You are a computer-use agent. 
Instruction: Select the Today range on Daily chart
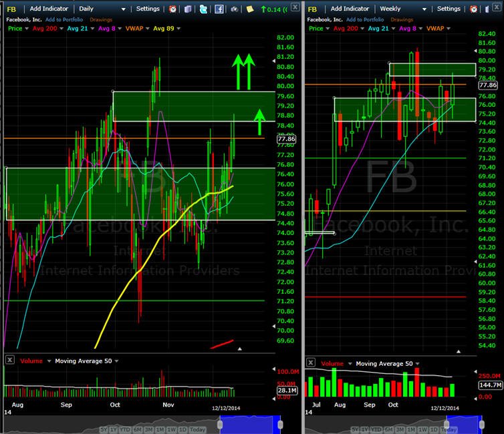pyautogui.click(x=197, y=429)
